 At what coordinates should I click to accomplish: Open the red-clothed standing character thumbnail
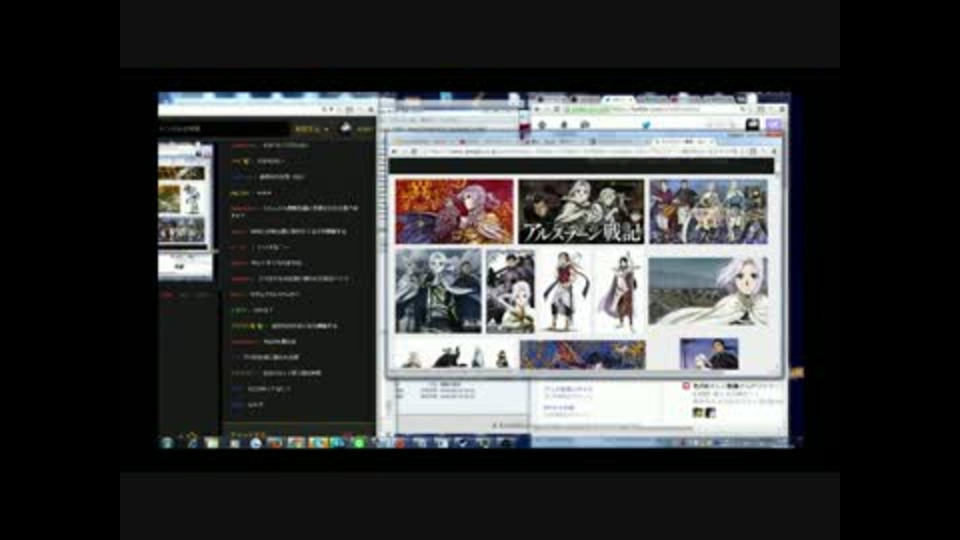(x=563, y=291)
